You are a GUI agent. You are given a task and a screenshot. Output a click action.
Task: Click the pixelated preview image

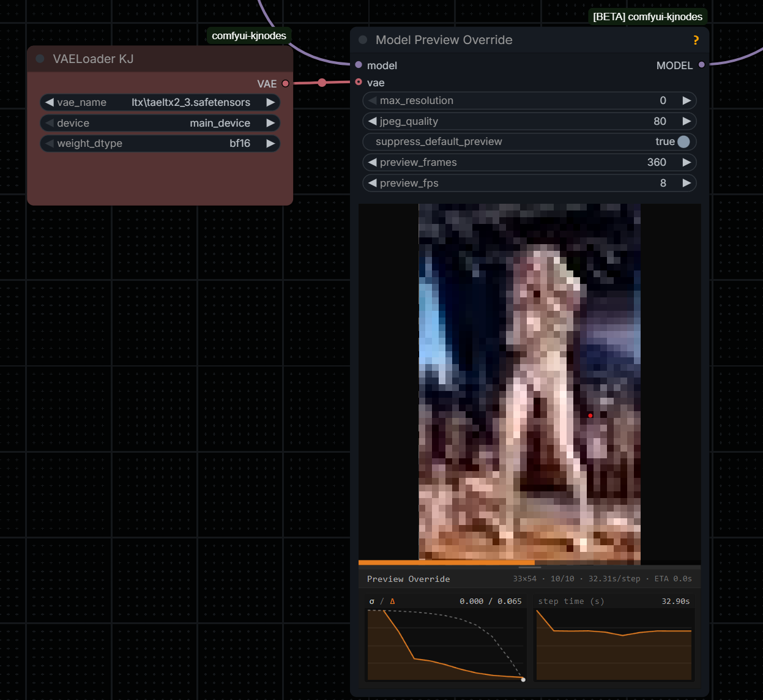pos(529,382)
